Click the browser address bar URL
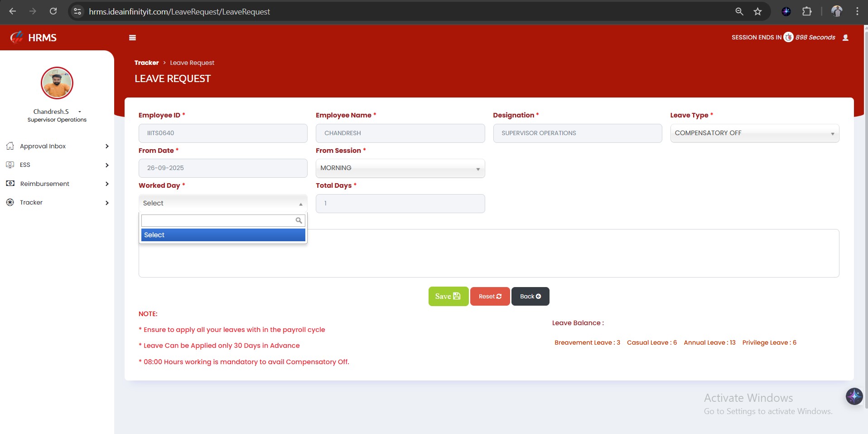 click(x=179, y=12)
